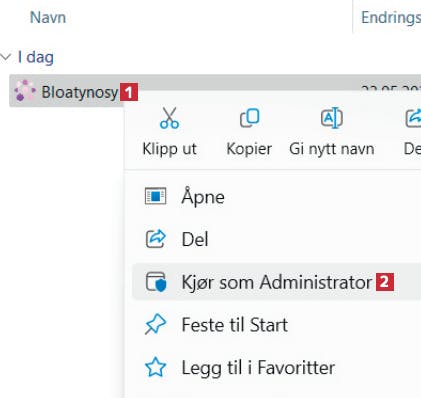421x398 pixels.
Task: Click the pin icon beside Feste til Start
Action: [155, 324]
